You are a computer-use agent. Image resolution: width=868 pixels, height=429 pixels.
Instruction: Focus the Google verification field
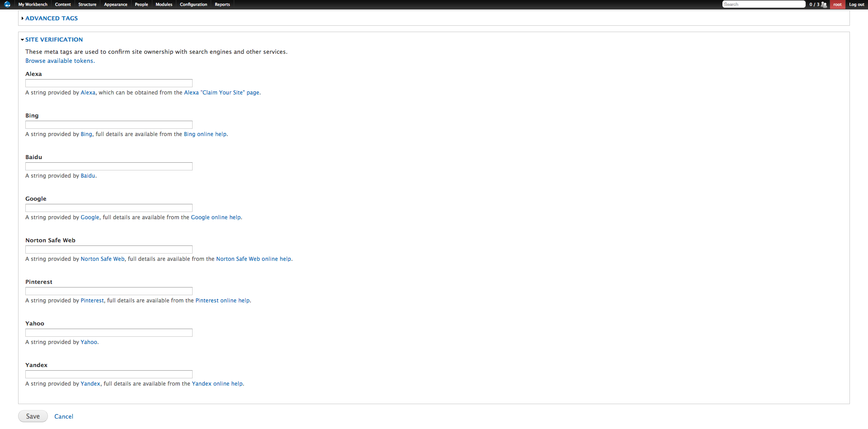(109, 208)
